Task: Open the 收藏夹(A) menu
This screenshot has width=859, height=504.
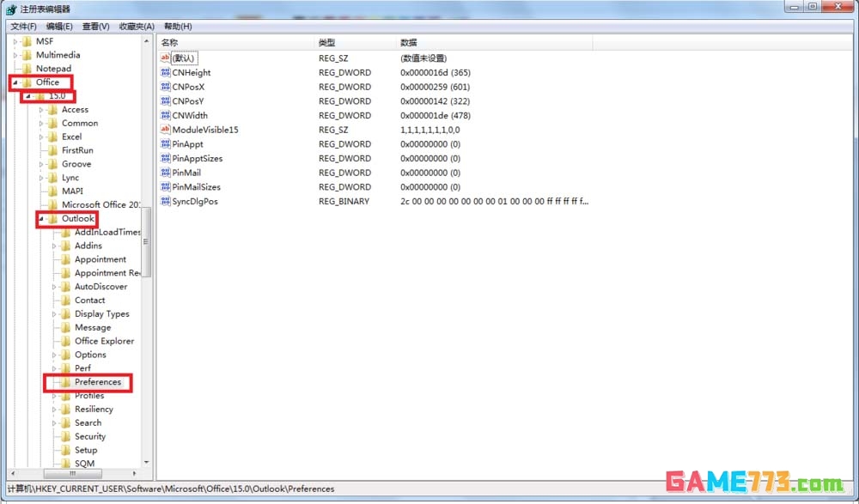Action: (137, 27)
